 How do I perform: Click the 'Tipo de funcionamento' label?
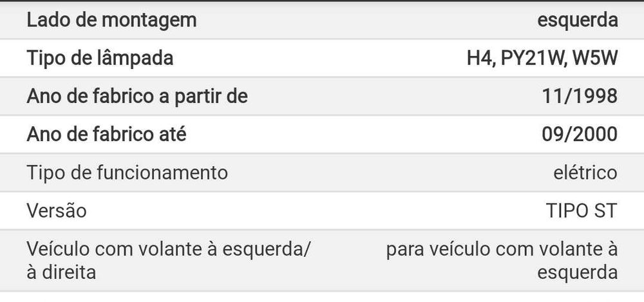(x=127, y=173)
